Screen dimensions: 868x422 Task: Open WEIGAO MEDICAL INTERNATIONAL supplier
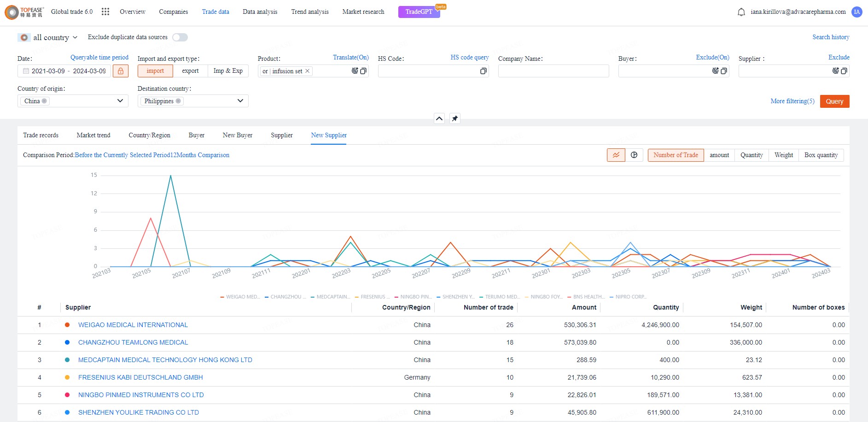click(x=133, y=325)
